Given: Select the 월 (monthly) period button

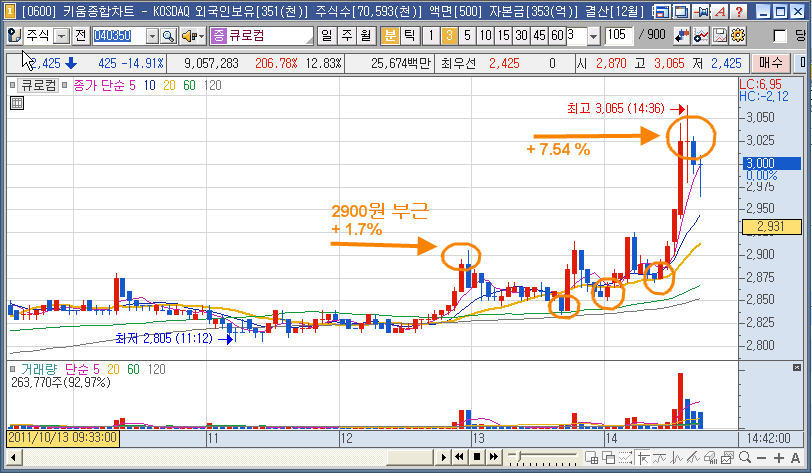Looking at the screenshot, I should pos(366,35).
